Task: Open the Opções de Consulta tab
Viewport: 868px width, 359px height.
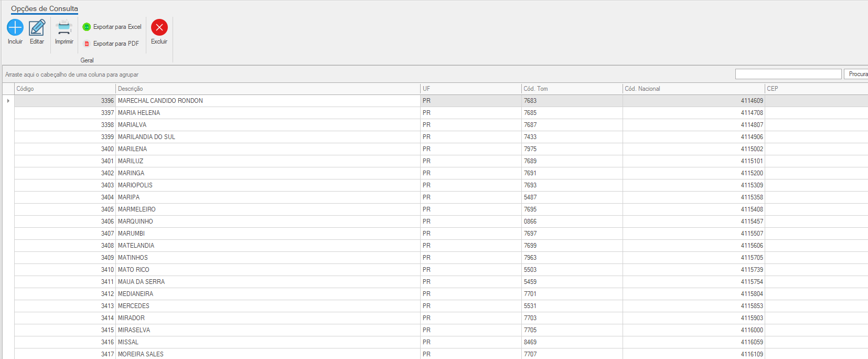Action: click(x=45, y=8)
